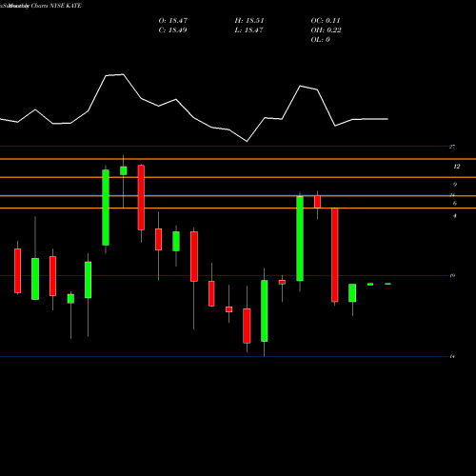Click the 'OL: 0' readout
The image size is (476, 476).
tap(321, 40)
